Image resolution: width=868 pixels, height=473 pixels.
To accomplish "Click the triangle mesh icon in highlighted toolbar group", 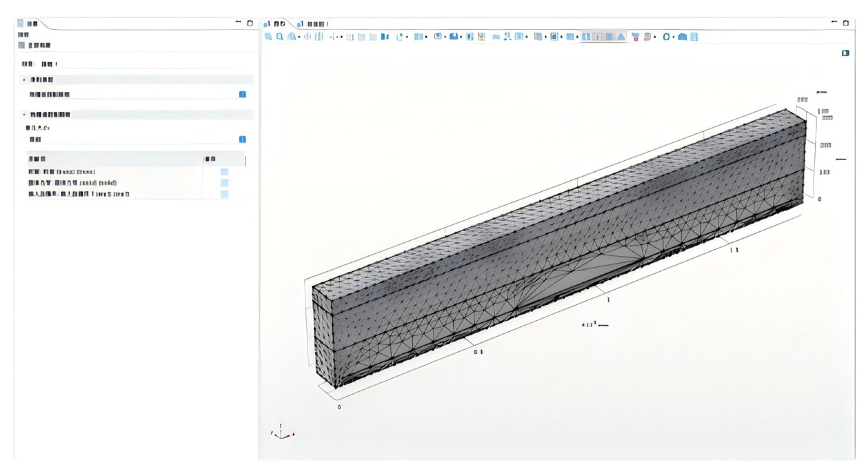I will click(621, 37).
